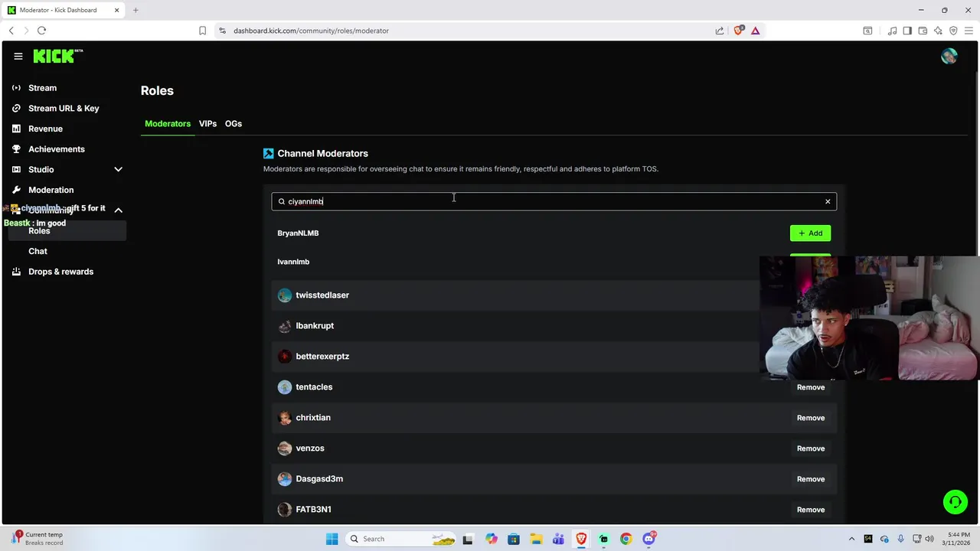Click the venzos moderator name
980x551 pixels.
(310, 448)
